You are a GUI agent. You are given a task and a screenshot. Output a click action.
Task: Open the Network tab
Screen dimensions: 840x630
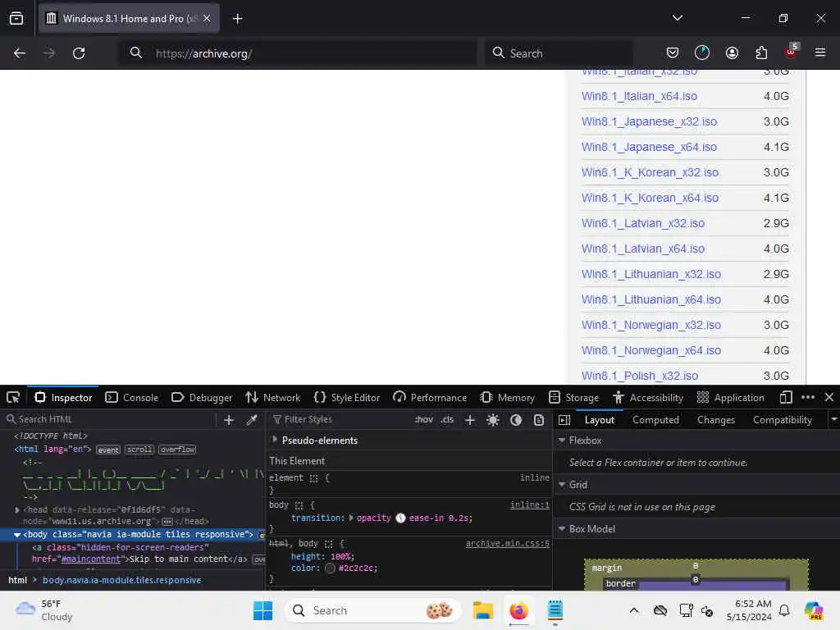pyautogui.click(x=272, y=398)
